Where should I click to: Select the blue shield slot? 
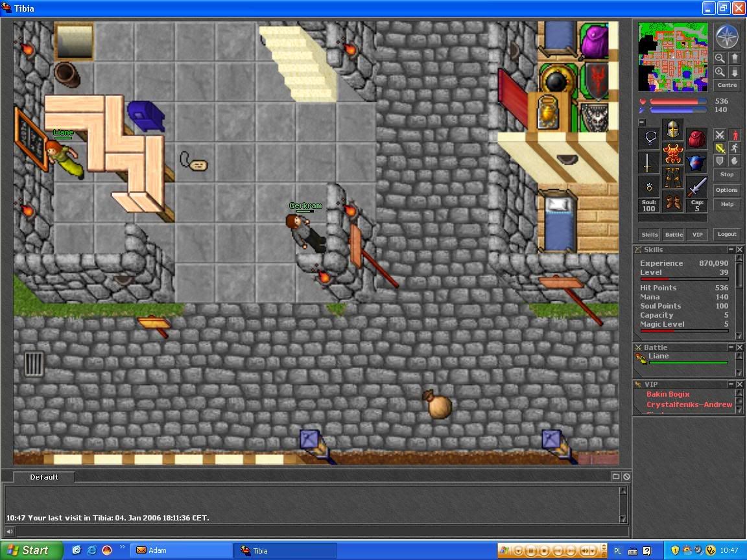coord(696,163)
